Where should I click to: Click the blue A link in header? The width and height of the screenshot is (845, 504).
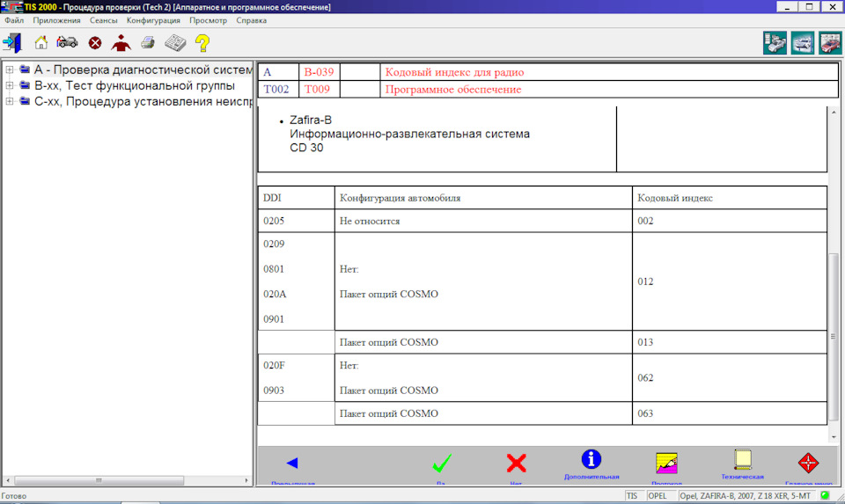268,72
